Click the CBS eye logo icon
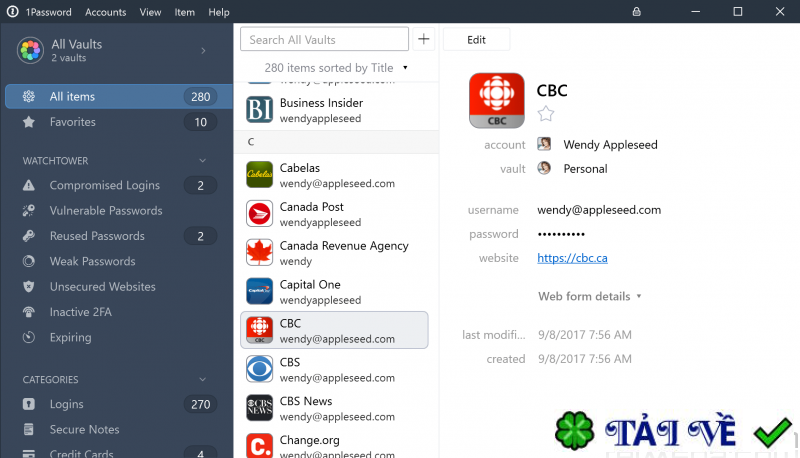Screen dimensions: 800x458 [259, 369]
